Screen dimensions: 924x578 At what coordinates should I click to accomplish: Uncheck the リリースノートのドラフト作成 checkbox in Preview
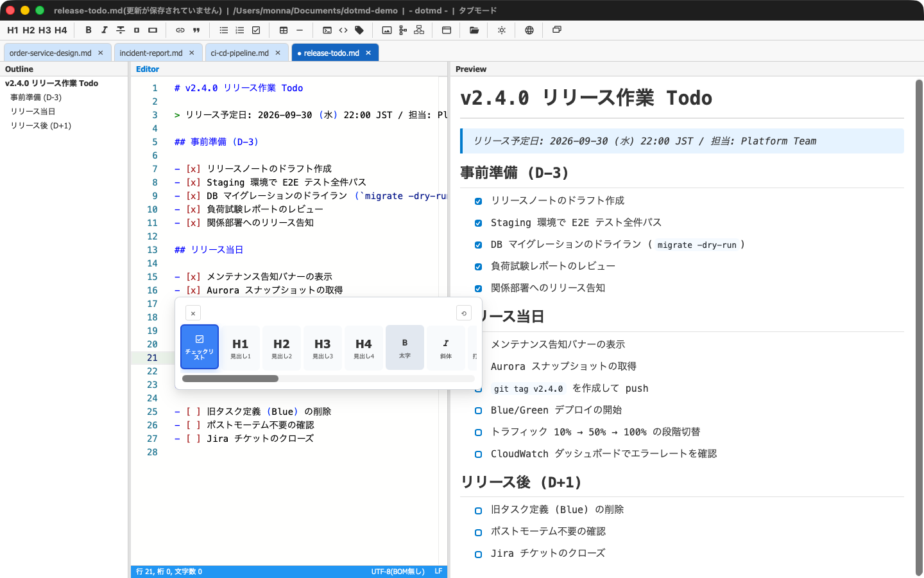478,201
